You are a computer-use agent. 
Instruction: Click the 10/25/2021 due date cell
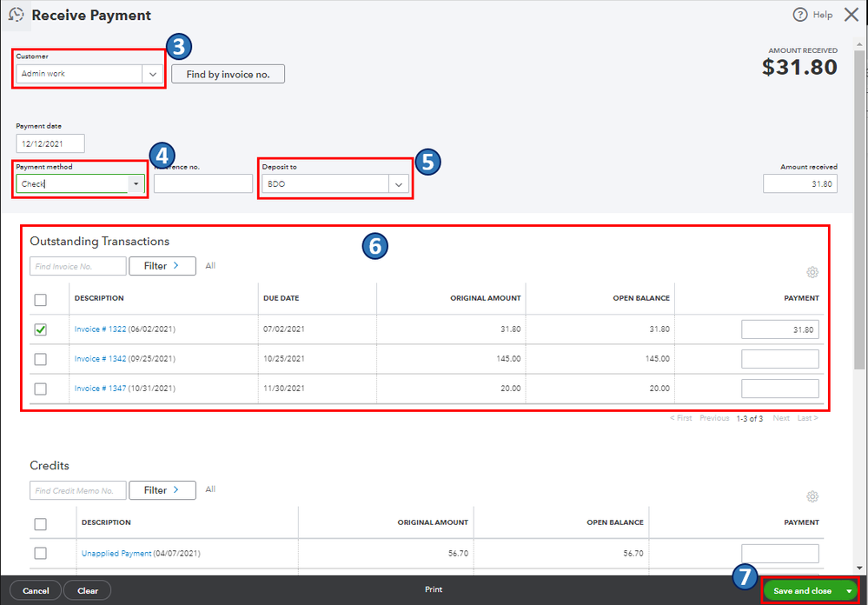point(284,359)
